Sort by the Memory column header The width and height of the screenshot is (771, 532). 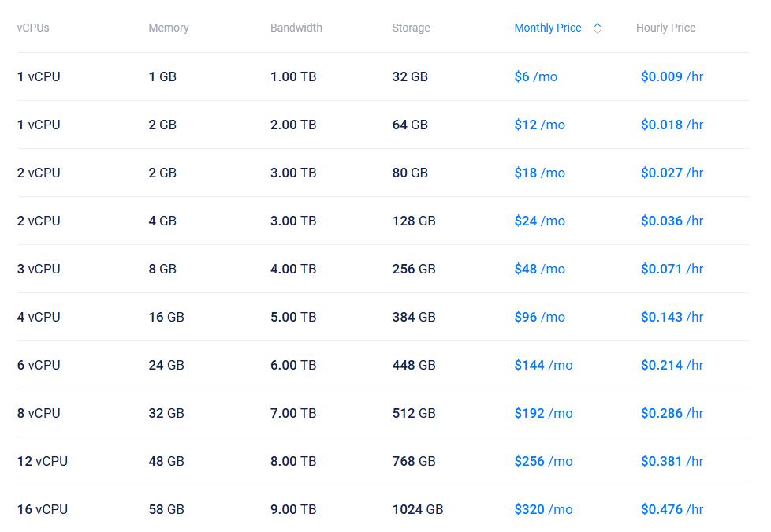pyautogui.click(x=169, y=28)
